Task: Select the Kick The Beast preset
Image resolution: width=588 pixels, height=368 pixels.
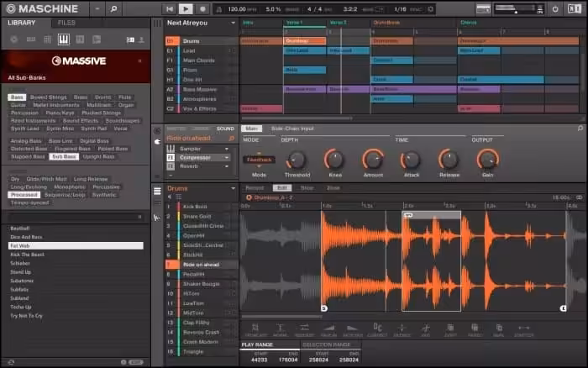Action: [x=76, y=255]
